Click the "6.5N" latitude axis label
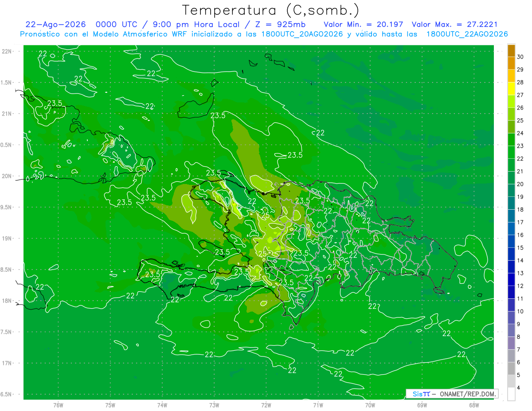The width and height of the screenshot is (532, 411). click(x=6, y=394)
